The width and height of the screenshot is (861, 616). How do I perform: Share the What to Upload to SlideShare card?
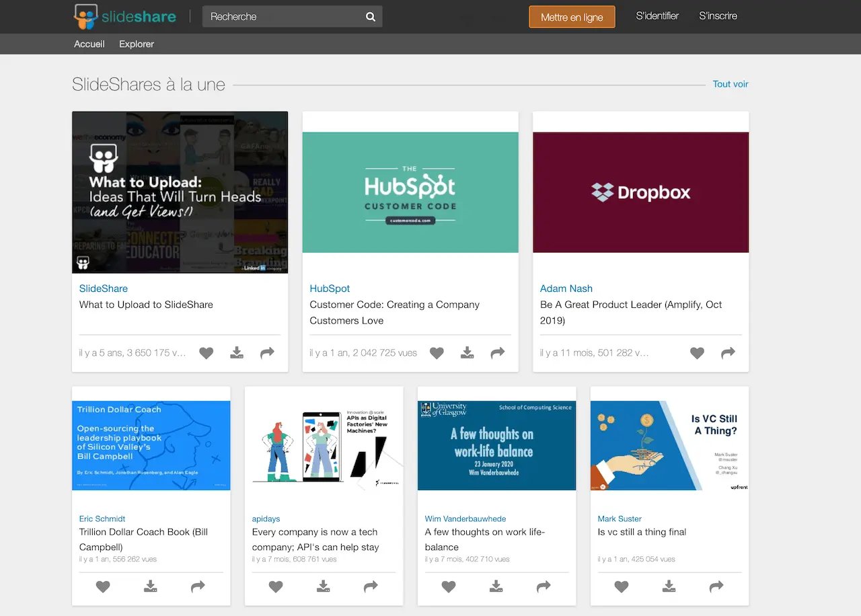pyautogui.click(x=267, y=353)
